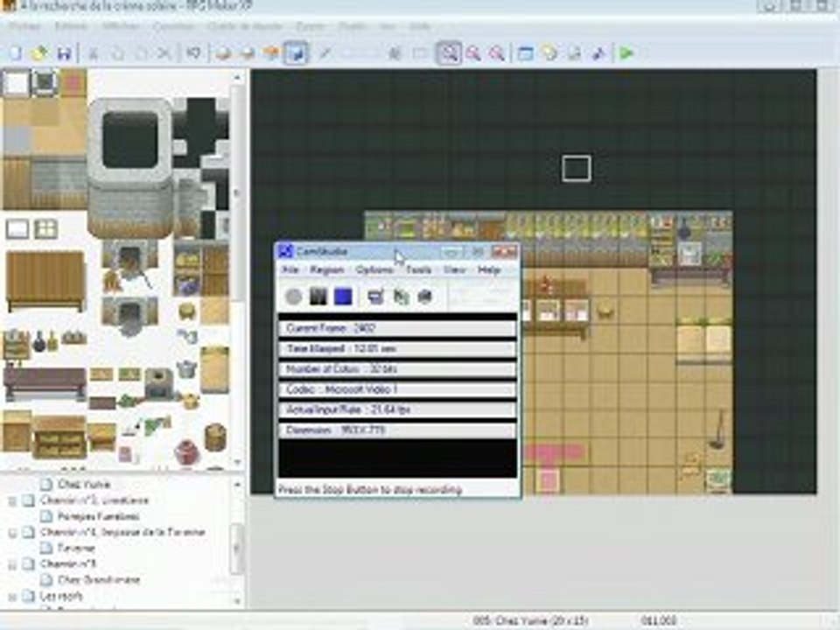Open the Script editor icon
Screen dimensions: 840x630
574,53
